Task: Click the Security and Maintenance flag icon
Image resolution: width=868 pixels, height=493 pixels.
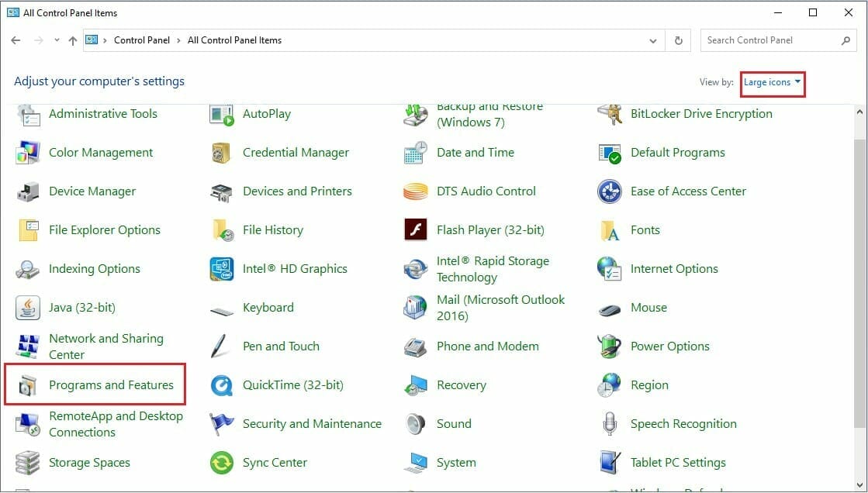Action: pyautogui.click(x=222, y=424)
